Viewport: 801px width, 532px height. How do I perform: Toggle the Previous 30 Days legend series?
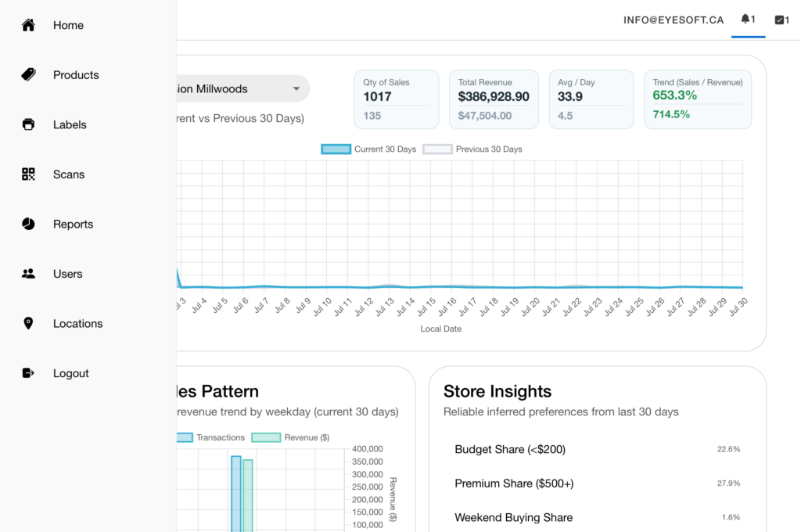tap(472, 149)
